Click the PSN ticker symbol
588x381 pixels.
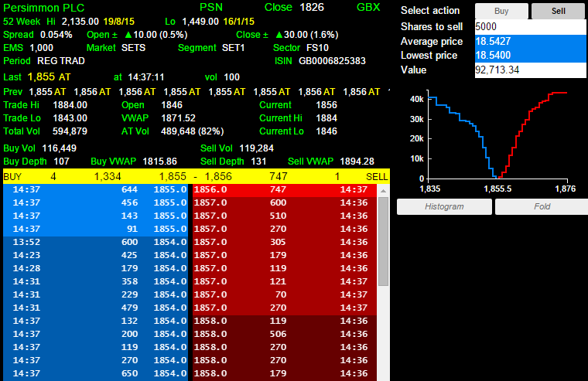click(x=211, y=7)
